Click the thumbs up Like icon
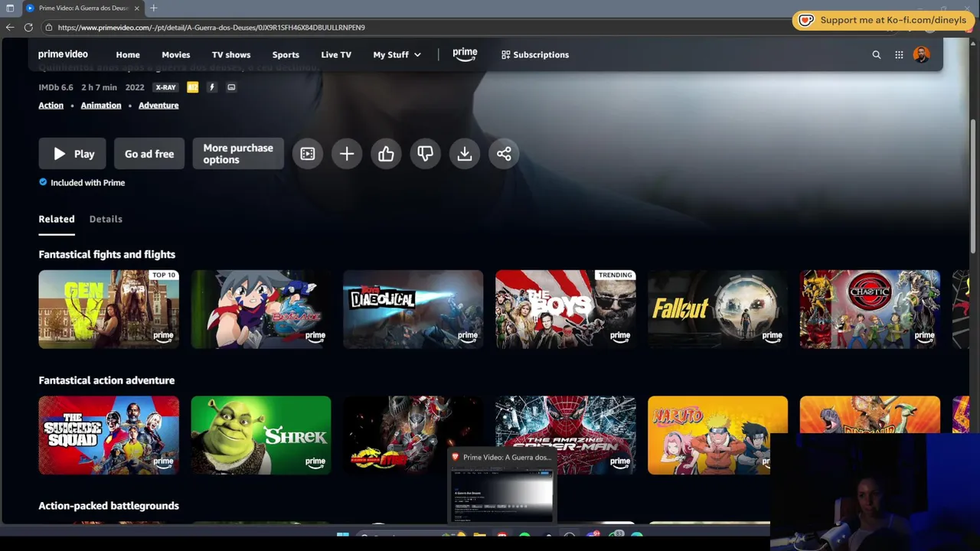 click(386, 154)
